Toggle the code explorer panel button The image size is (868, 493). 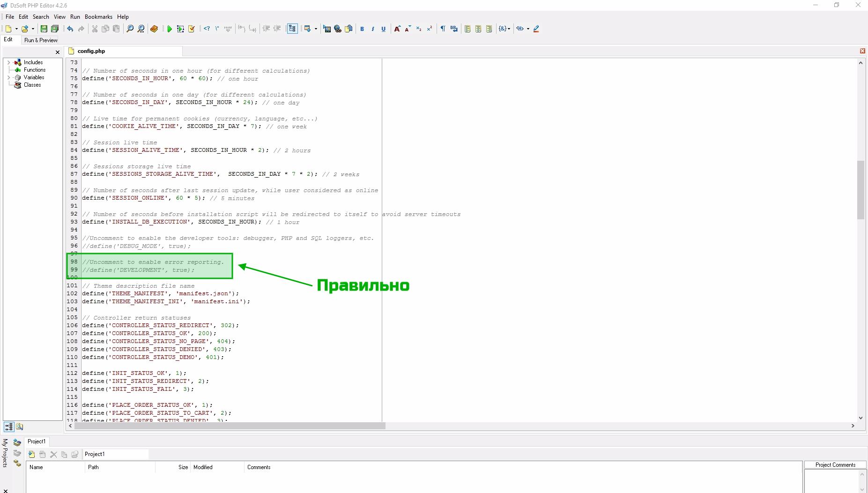(292, 29)
